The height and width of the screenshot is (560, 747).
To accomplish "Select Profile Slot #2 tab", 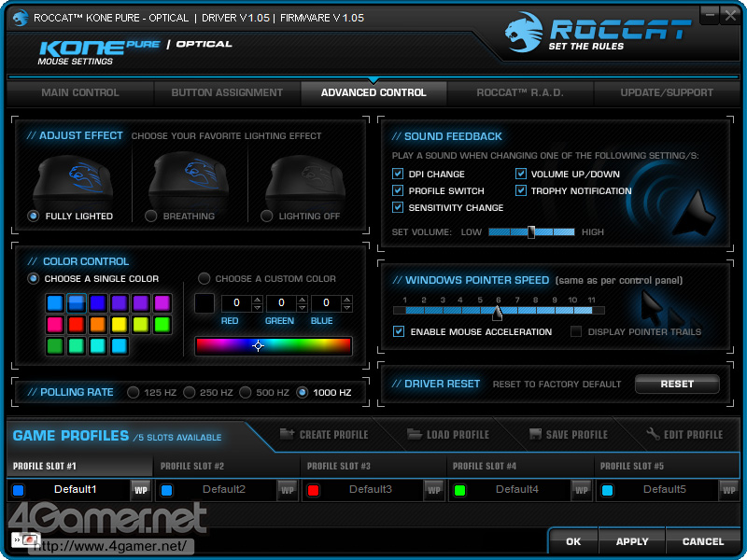I will pyautogui.click(x=227, y=466).
